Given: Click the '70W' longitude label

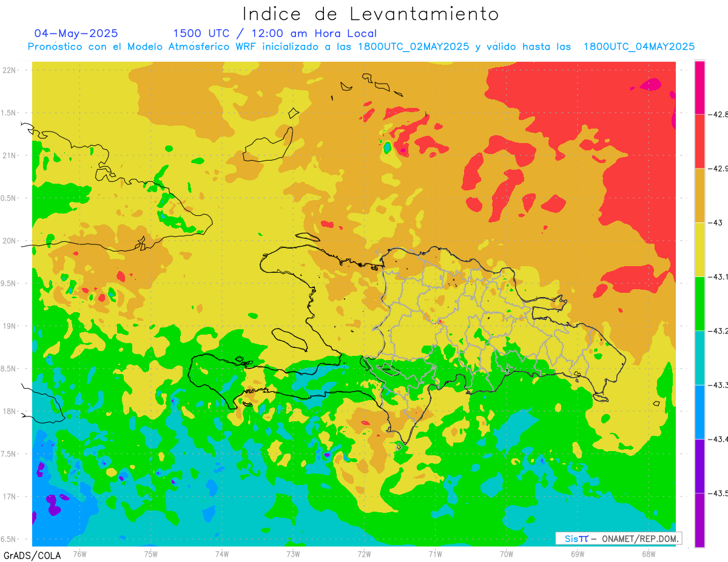Looking at the screenshot, I should click(507, 554).
